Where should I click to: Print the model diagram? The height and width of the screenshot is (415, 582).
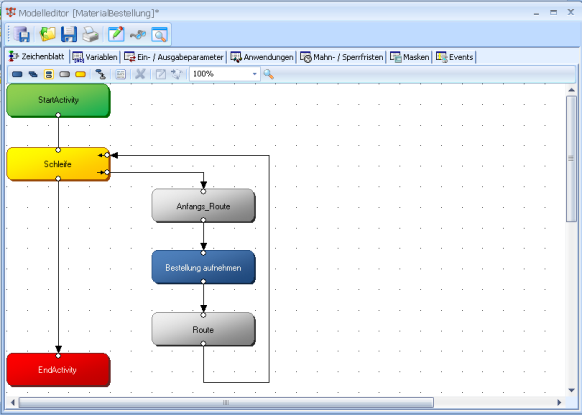click(x=90, y=35)
